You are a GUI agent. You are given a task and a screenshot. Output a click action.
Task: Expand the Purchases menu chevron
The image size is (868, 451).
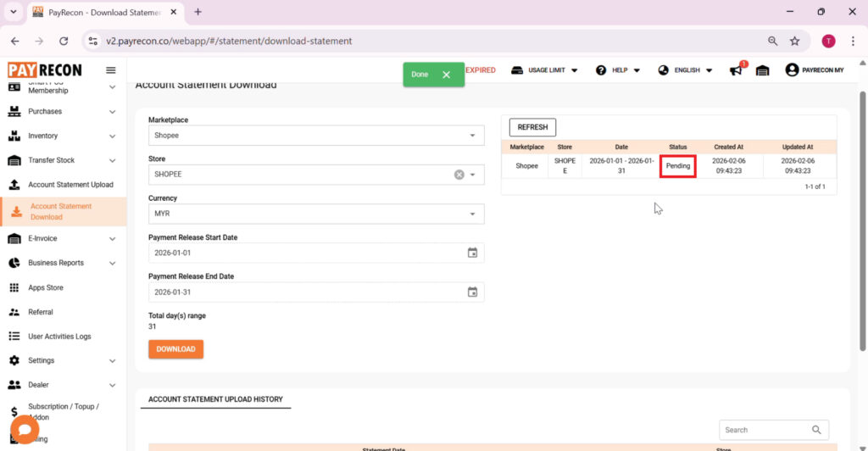tap(113, 112)
